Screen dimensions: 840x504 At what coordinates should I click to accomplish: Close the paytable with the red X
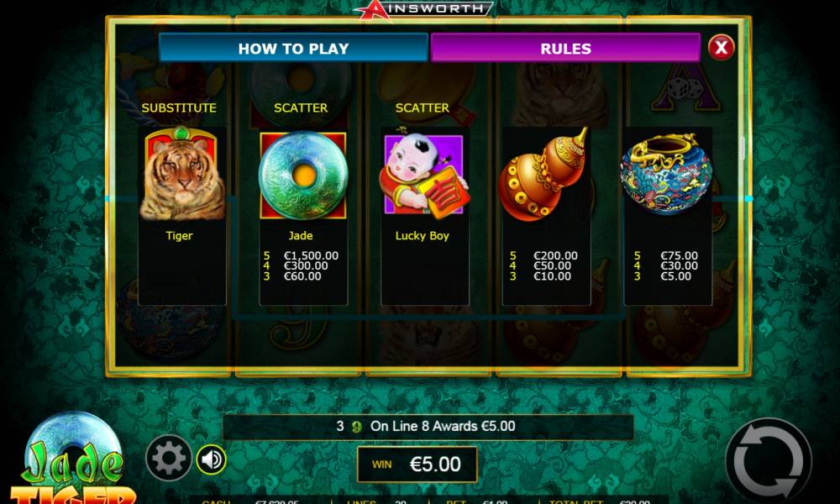[x=721, y=48]
